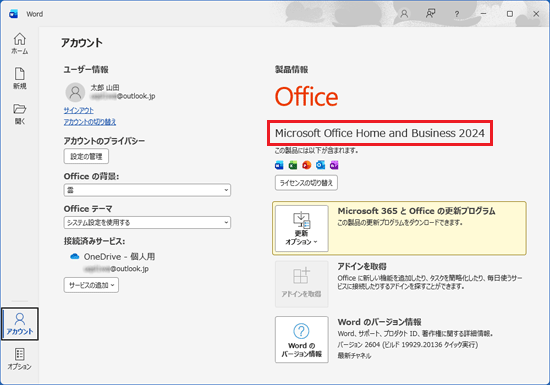The height and width of the screenshot is (385, 550).
Task: Close the Word window
Action: tap(536, 14)
